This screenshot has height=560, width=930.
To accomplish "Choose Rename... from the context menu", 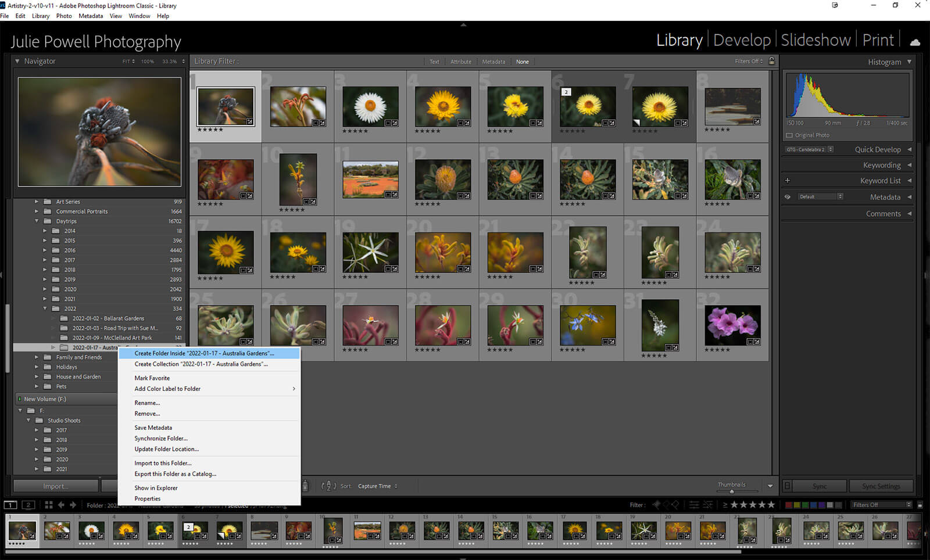I will click(147, 403).
